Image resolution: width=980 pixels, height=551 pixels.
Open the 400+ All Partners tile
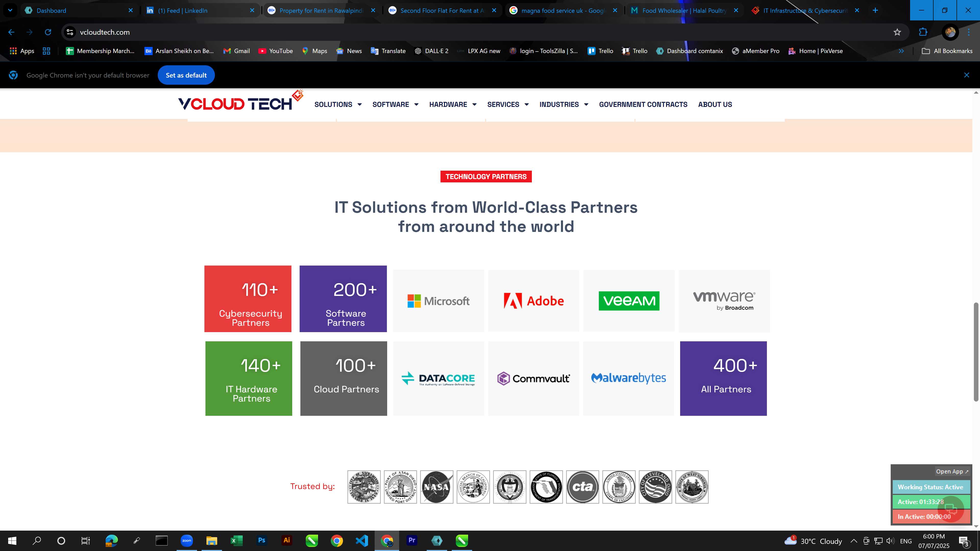pyautogui.click(x=723, y=378)
